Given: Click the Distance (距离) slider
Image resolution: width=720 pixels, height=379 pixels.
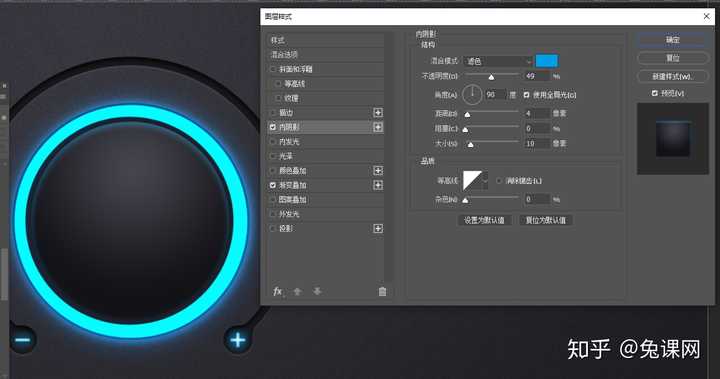Looking at the screenshot, I should pyautogui.click(x=492, y=113).
